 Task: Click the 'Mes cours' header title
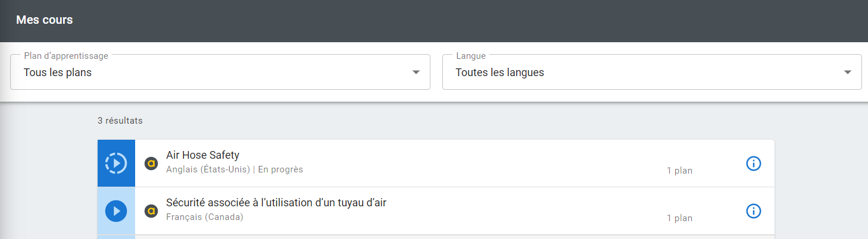click(45, 20)
